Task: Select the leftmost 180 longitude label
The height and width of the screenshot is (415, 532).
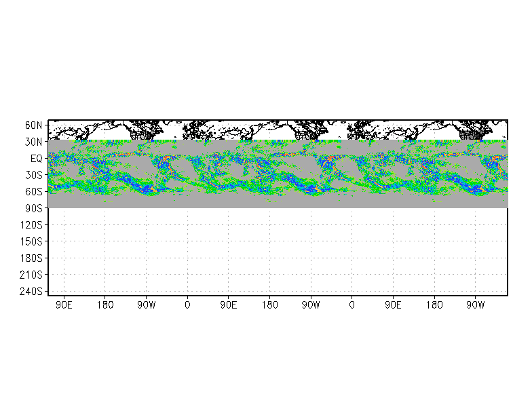Action: pos(104,305)
